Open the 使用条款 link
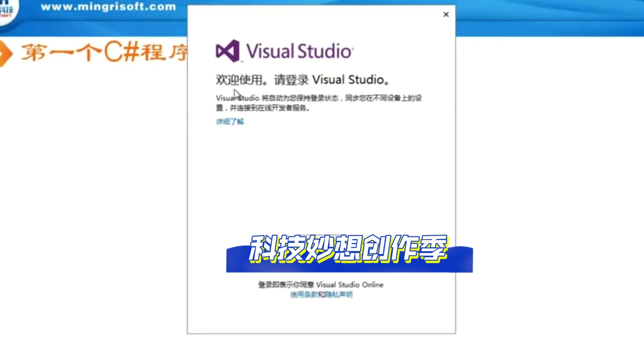Screen dimensions: 644x363 pos(304,295)
